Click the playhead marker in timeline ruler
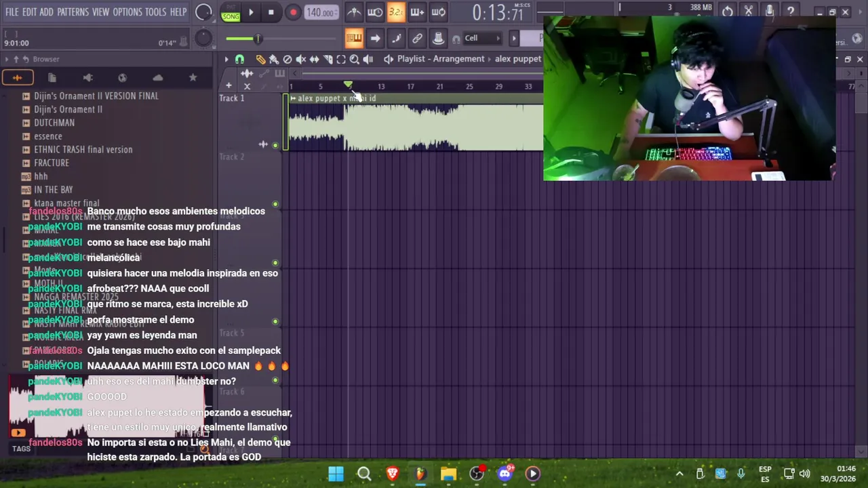The image size is (868, 488). pyautogui.click(x=348, y=85)
